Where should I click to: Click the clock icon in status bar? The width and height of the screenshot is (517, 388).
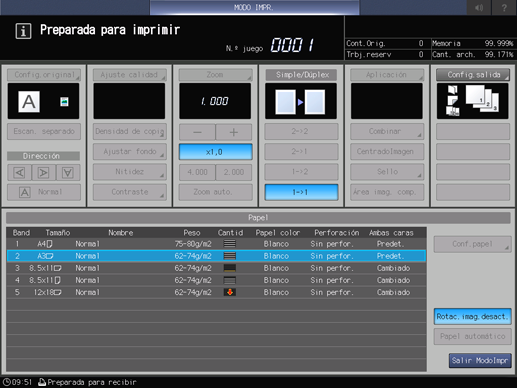6,382
